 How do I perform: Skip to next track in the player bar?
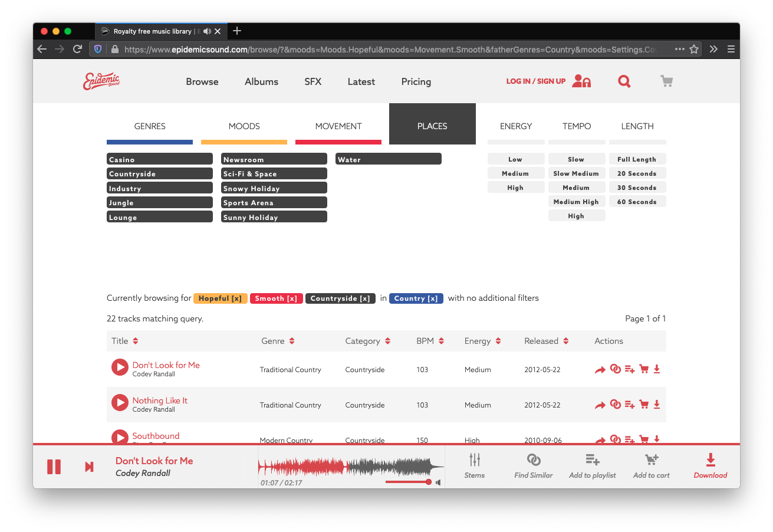pos(89,467)
